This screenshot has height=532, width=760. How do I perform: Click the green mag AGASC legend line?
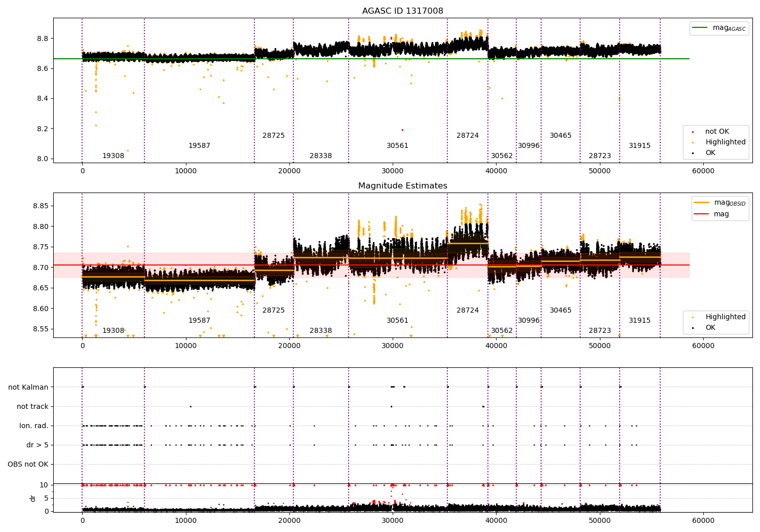pyautogui.click(x=700, y=28)
